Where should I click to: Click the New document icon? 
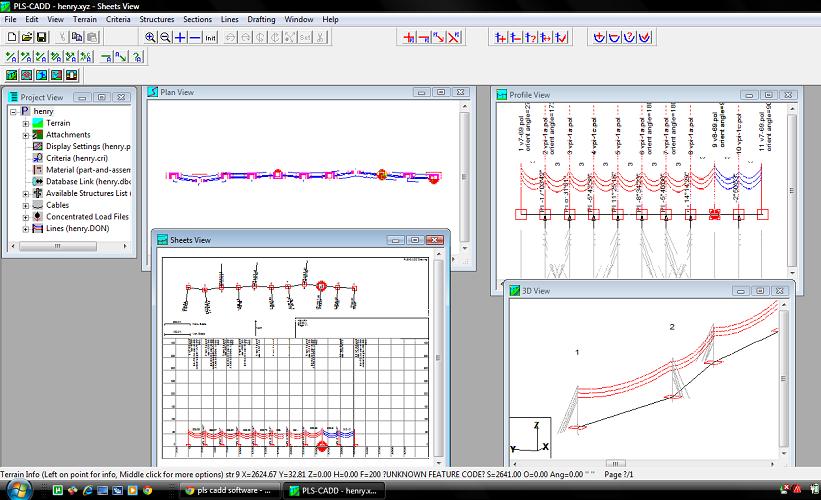(12, 37)
